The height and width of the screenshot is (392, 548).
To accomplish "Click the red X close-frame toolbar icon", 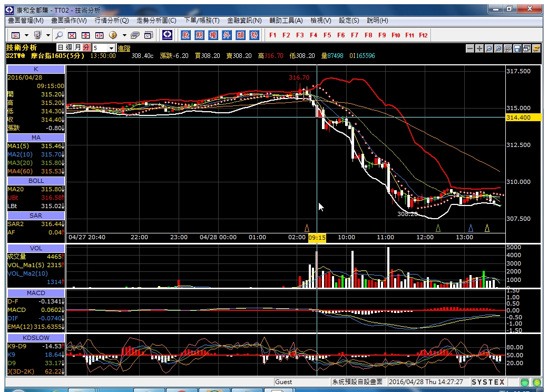I will coord(72,35).
